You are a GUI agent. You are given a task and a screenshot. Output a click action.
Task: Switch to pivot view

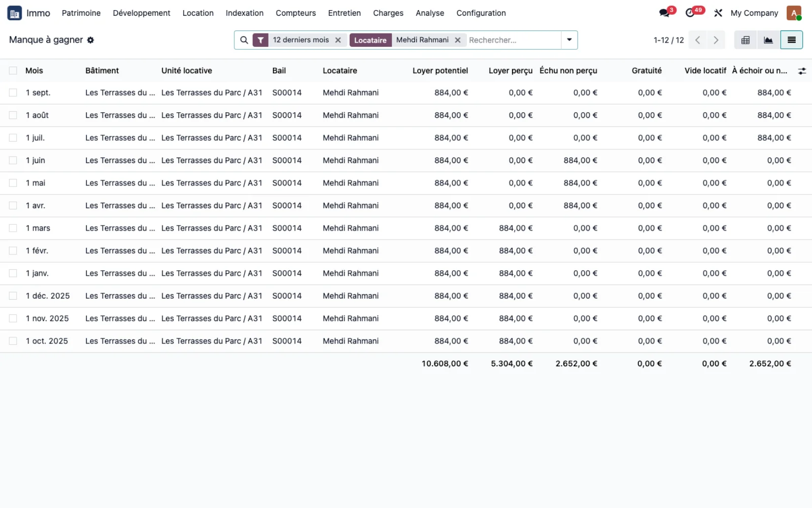pyautogui.click(x=746, y=40)
